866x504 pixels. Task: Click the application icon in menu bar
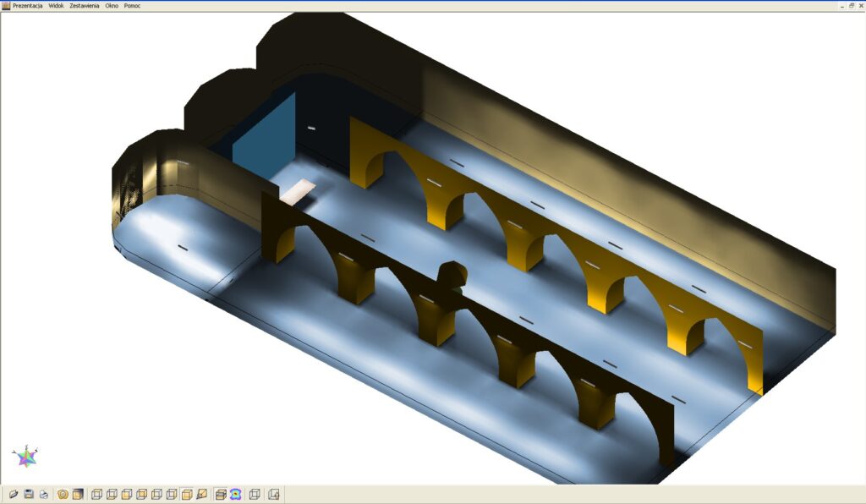[6, 6]
